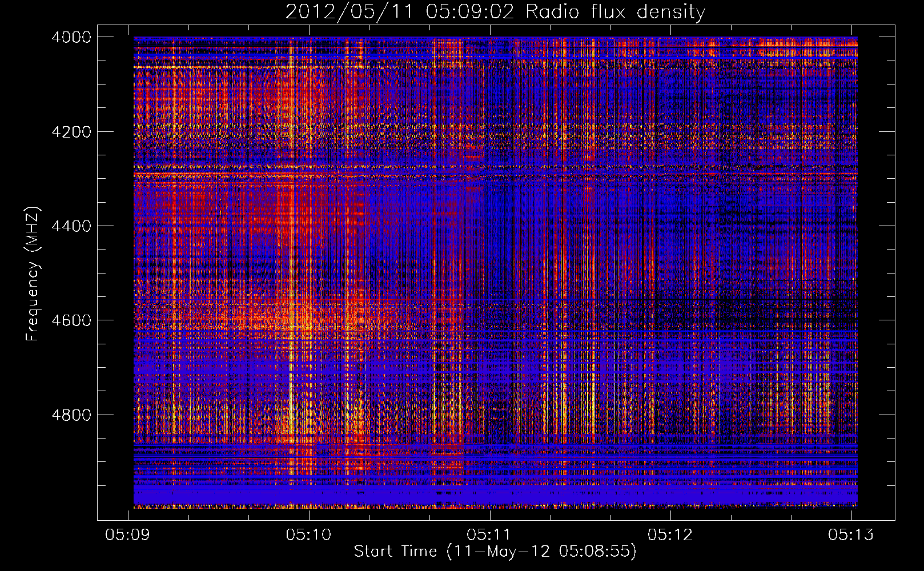This screenshot has height=571, width=924.
Task: Click the 4600 frequency tick label
Action: 71,320
